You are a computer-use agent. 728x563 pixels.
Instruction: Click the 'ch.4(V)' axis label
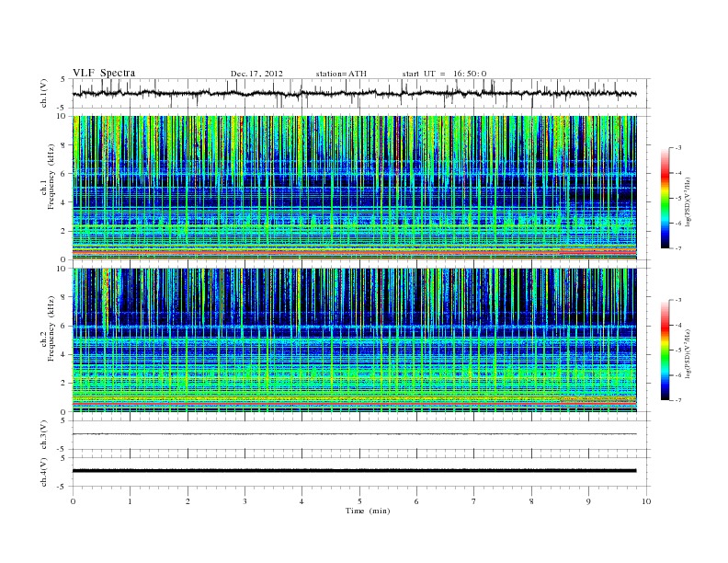pos(44,472)
